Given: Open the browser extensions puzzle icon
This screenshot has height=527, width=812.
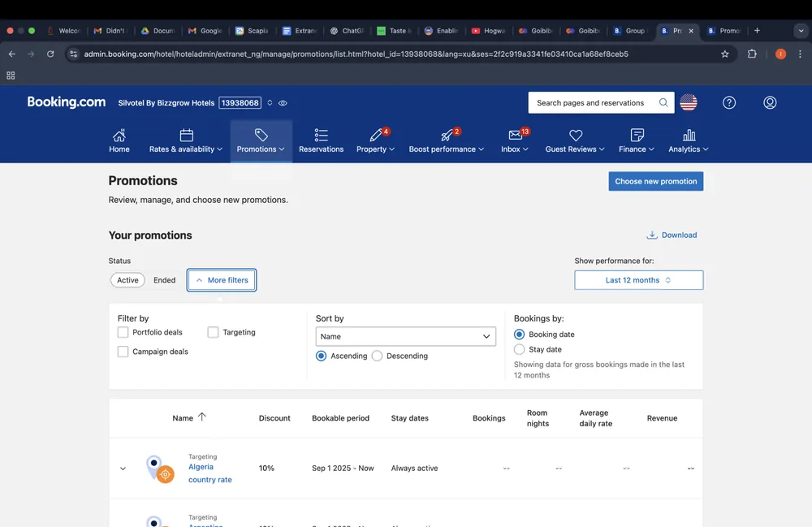Looking at the screenshot, I should click(752, 54).
